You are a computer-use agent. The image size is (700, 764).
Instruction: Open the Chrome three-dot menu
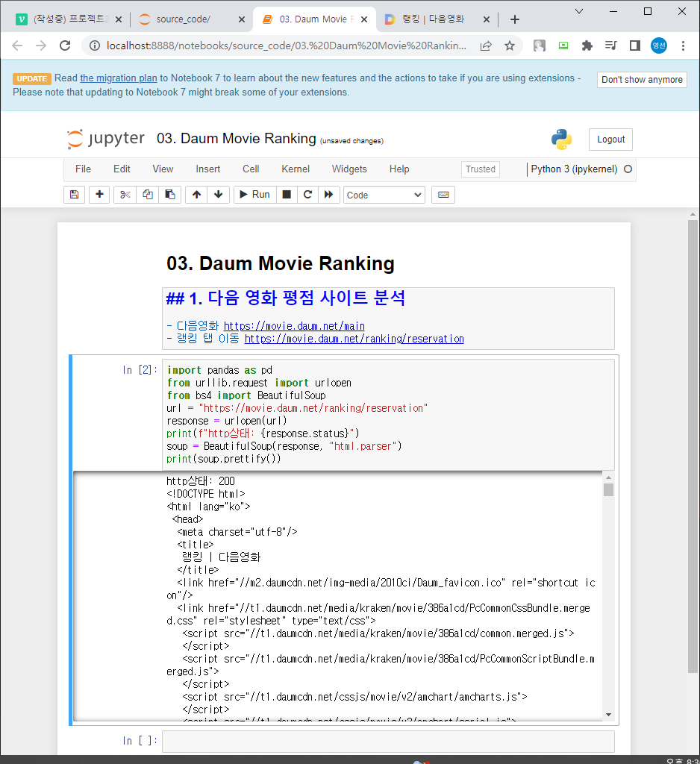click(x=683, y=46)
